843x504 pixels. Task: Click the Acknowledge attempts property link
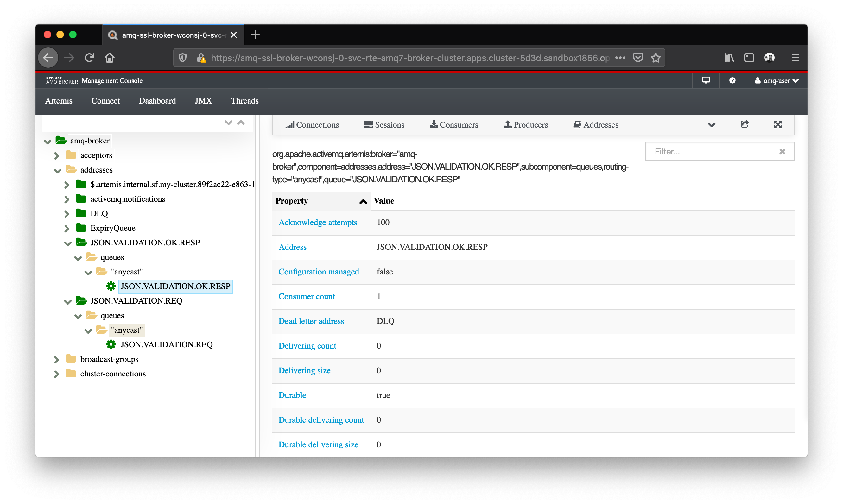click(318, 222)
